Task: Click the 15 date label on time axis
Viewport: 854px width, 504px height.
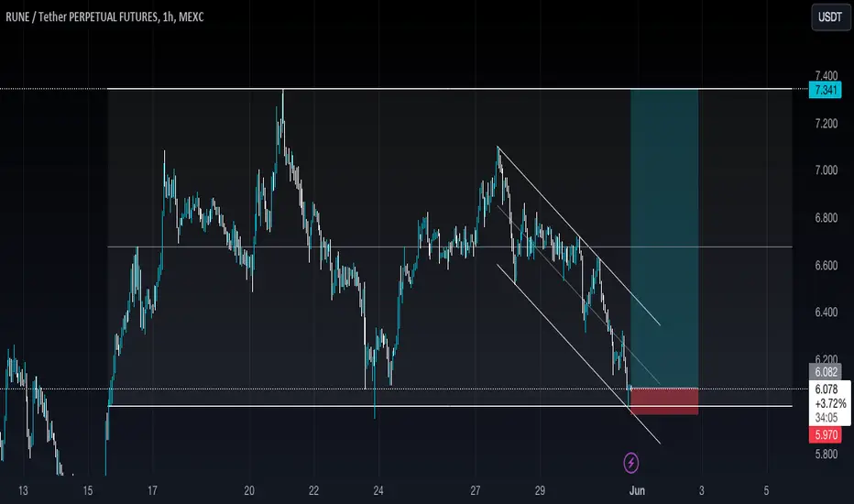Action: [88, 490]
